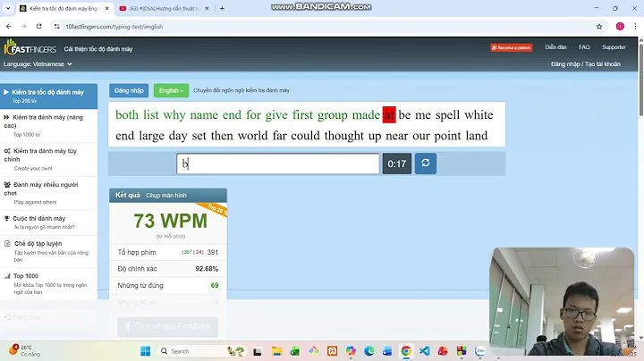This screenshot has width=644, height=361.
Task: Close the 10FastFingers tab
Action: 106,8
